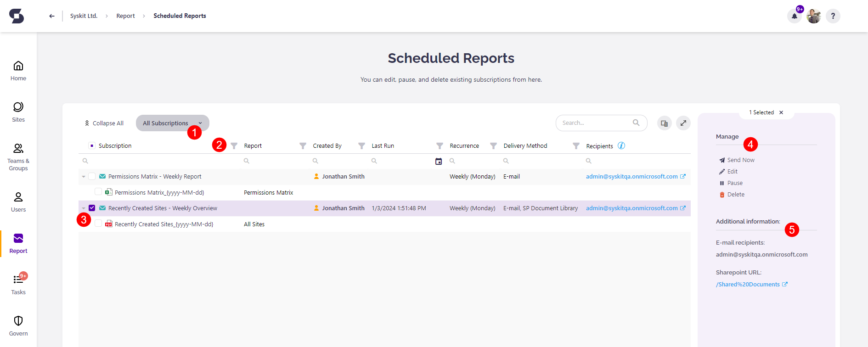Filter the Created By column

(362, 146)
